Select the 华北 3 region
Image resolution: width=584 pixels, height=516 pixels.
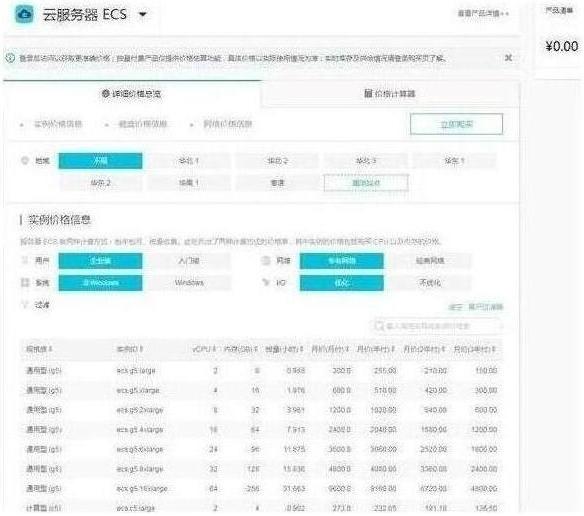click(x=366, y=161)
